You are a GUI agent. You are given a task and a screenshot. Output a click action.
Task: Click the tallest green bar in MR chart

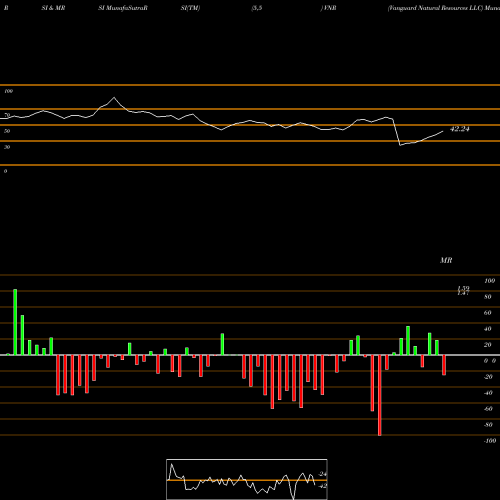(x=15, y=322)
